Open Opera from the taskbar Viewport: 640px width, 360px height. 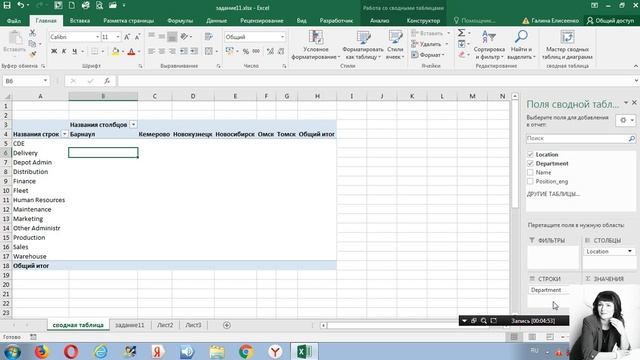click(71, 351)
